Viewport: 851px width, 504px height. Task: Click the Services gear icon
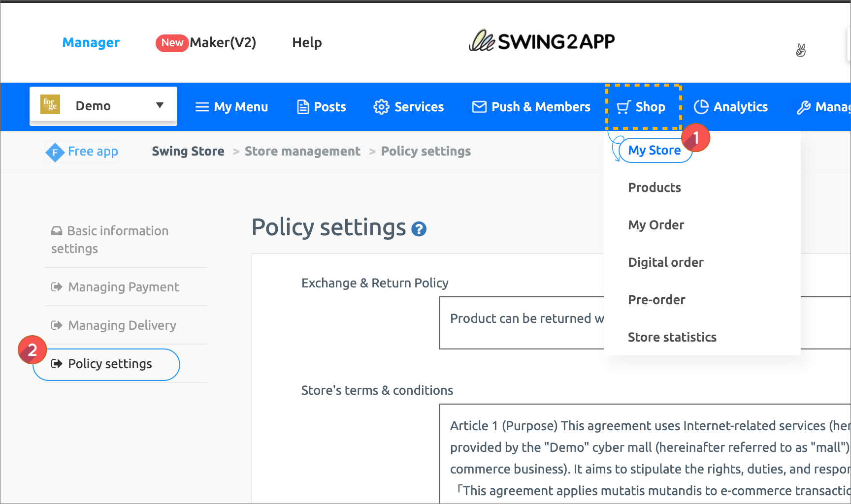pyautogui.click(x=381, y=107)
